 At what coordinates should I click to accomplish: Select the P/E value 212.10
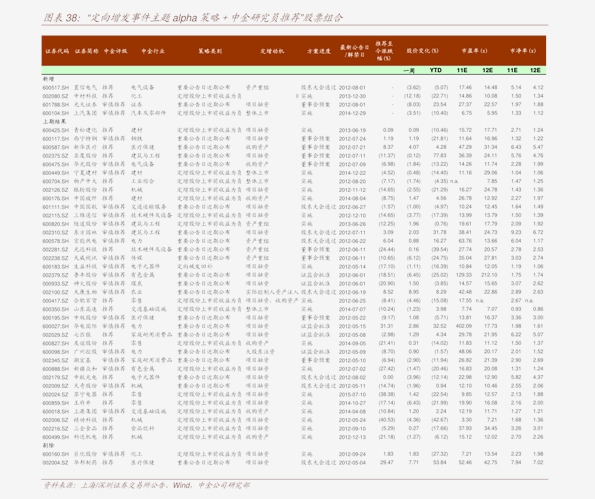point(489,275)
